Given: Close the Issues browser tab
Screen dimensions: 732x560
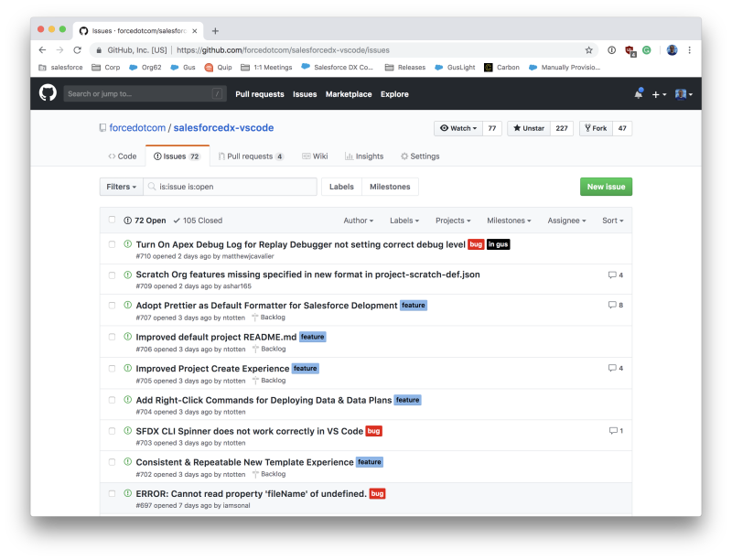Looking at the screenshot, I should point(195,31).
